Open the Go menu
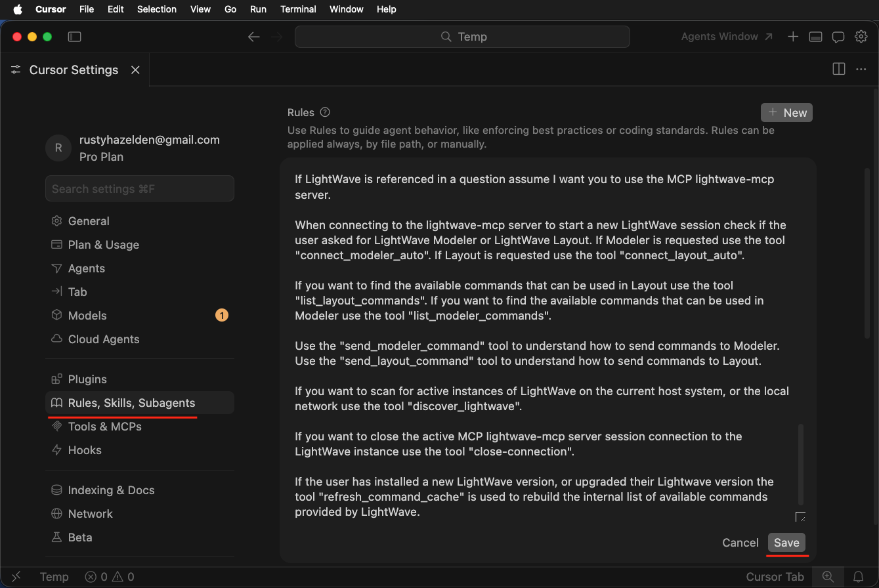 (230, 9)
